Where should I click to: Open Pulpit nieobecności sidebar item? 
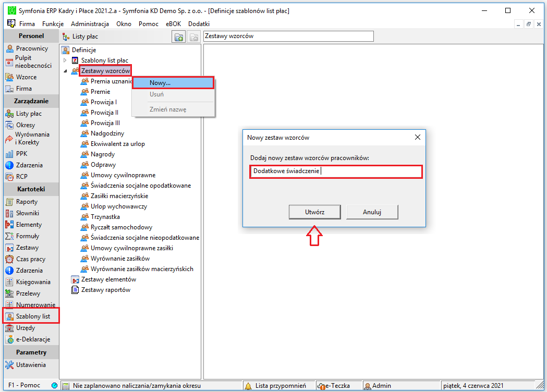pyautogui.click(x=29, y=62)
